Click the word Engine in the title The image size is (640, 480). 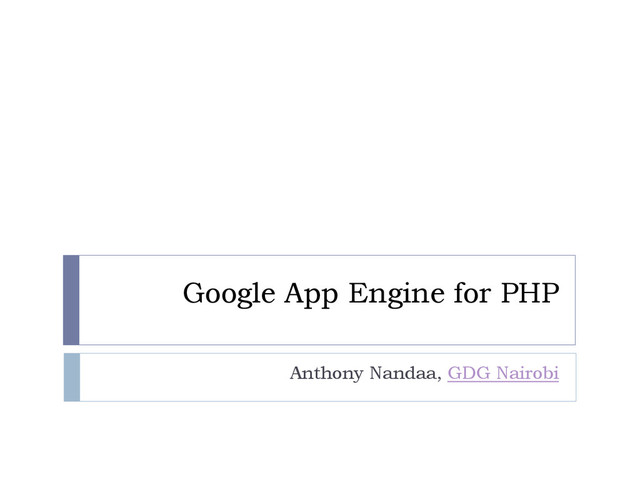396,294
